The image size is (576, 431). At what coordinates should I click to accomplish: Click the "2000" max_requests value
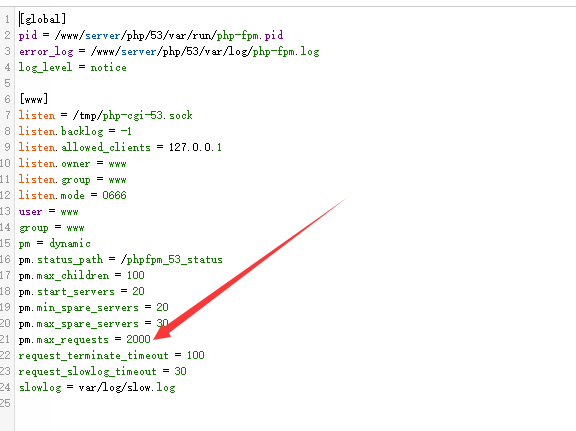pyautogui.click(x=138, y=339)
